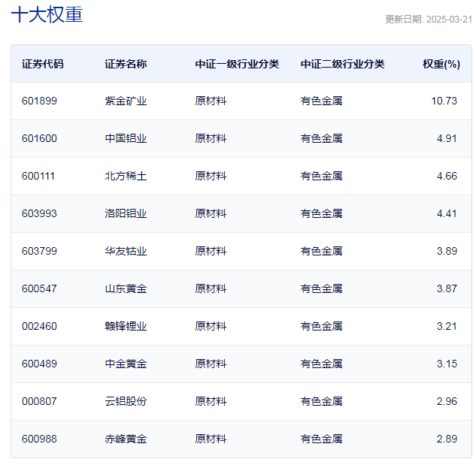The image size is (476, 465).
Task: Click the 中证二级行业分类 column header
Action: tap(342, 64)
